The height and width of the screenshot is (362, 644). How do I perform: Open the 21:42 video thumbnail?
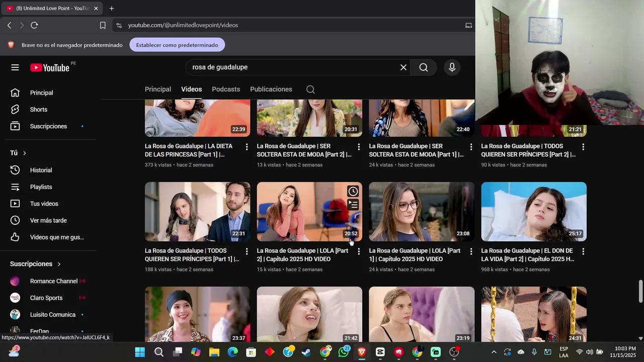pos(309,315)
